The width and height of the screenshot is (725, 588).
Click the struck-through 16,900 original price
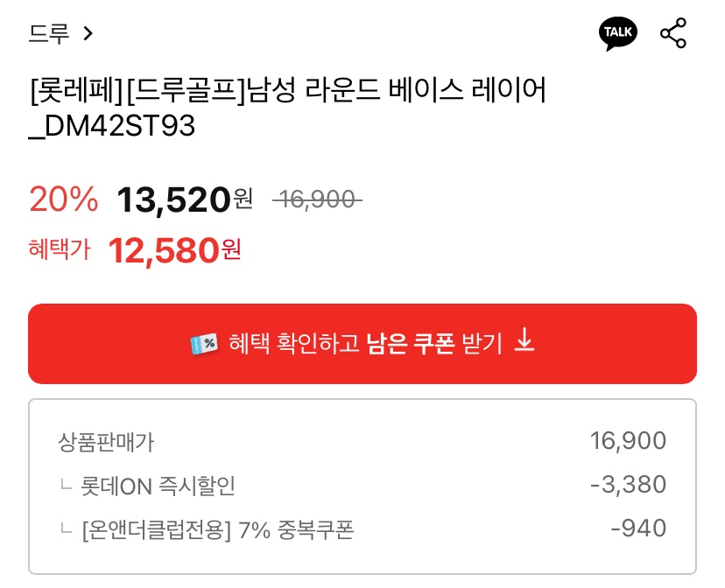point(316,200)
